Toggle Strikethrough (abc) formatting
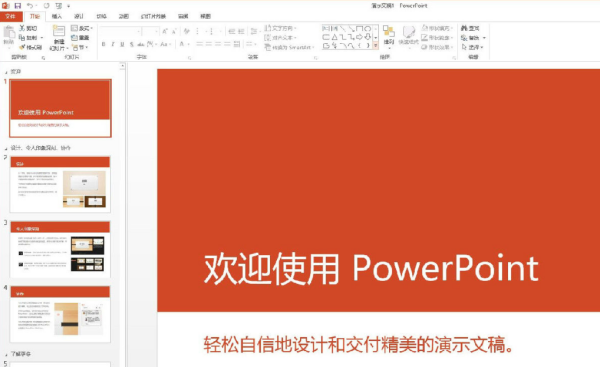The width and height of the screenshot is (600, 367). (x=141, y=44)
